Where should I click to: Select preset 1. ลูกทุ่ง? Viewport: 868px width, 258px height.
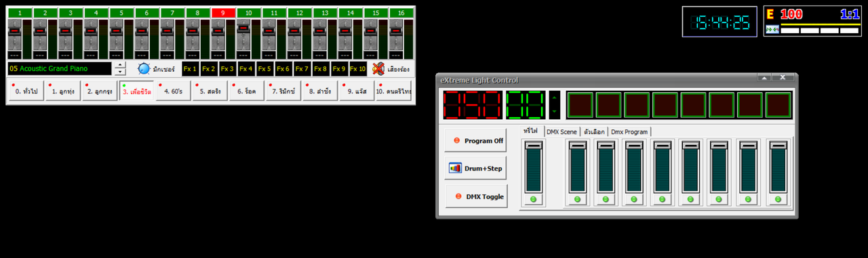pos(63,91)
